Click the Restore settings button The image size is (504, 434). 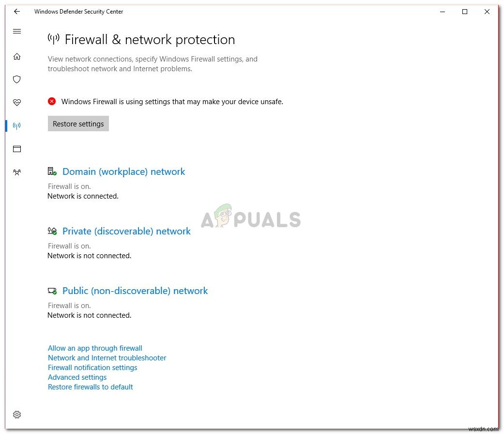78,124
